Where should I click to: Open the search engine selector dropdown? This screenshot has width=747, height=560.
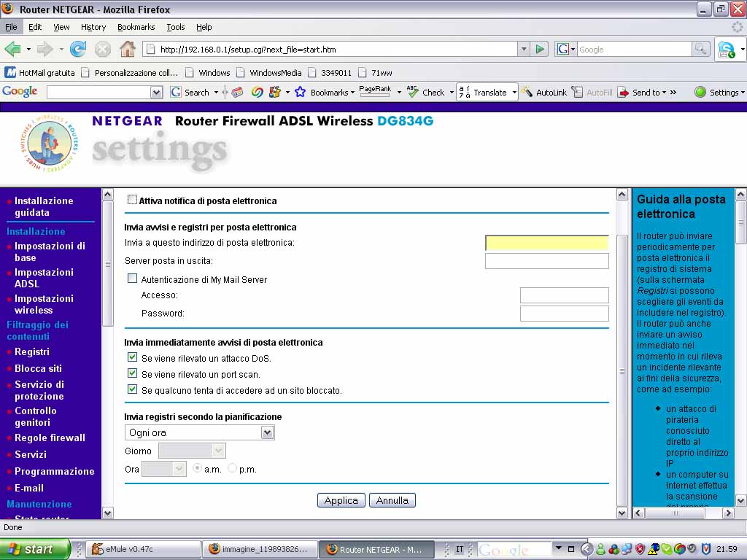[566, 49]
